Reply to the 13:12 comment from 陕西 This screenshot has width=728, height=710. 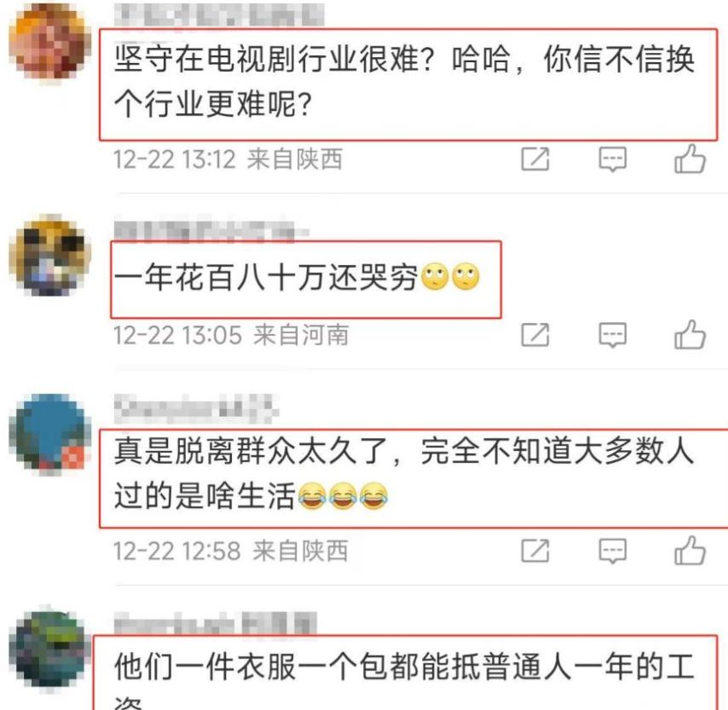(612, 159)
